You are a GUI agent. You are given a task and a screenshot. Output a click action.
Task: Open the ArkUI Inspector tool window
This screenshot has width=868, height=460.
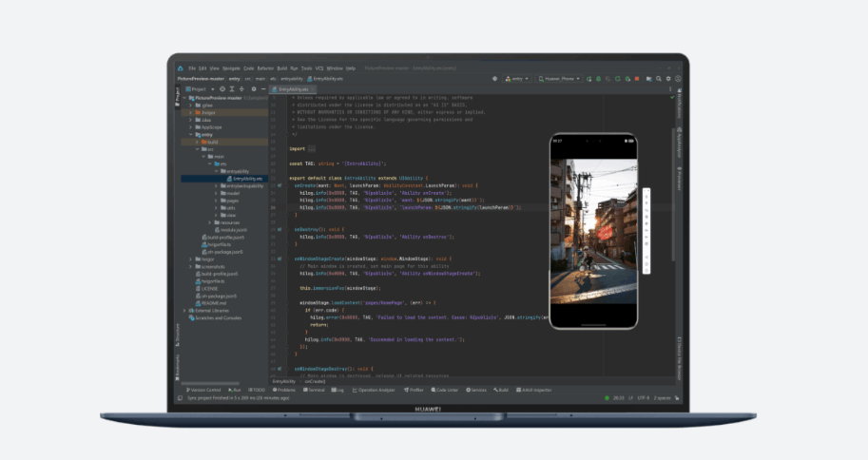pyautogui.click(x=533, y=391)
